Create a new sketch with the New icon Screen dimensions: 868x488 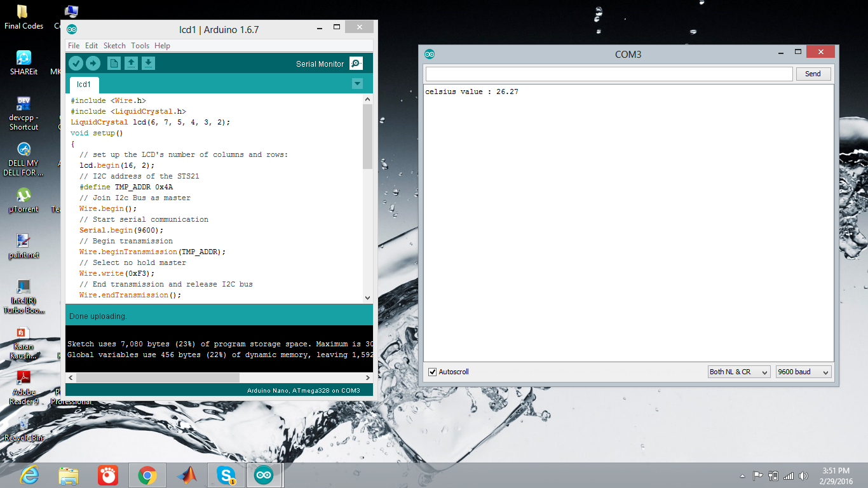[114, 63]
